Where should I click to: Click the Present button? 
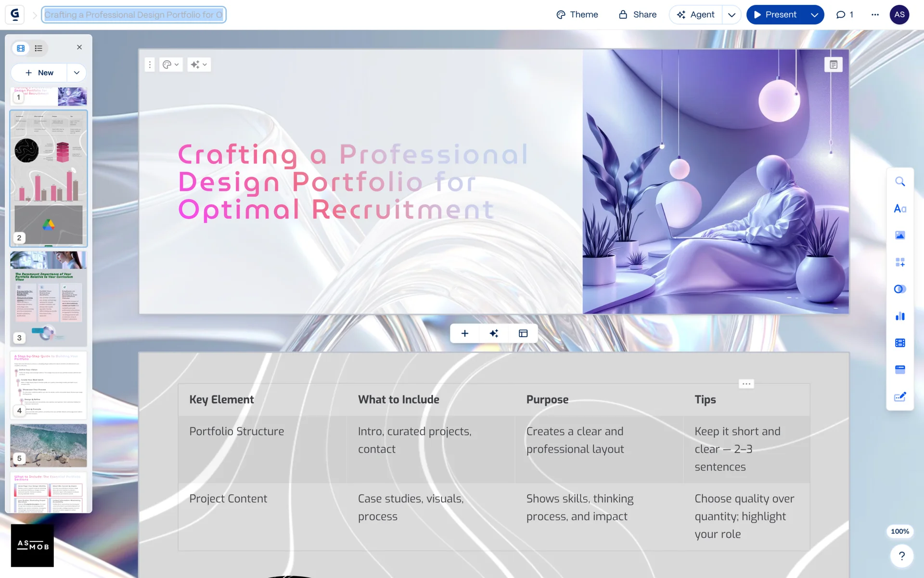775,14
